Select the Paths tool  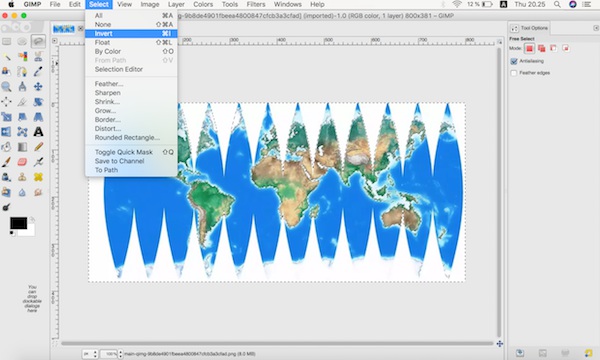22,72
